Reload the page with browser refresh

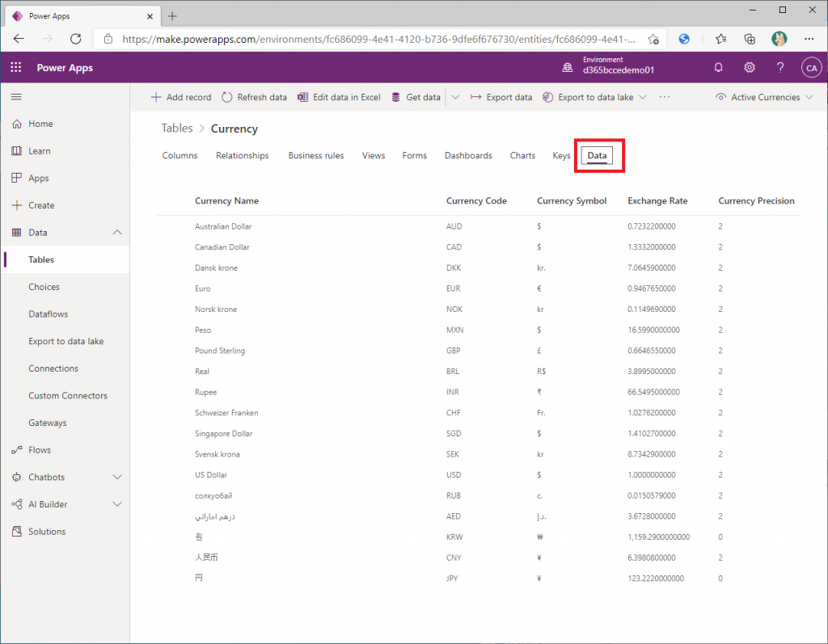pyautogui.click(x=75, y=39)
